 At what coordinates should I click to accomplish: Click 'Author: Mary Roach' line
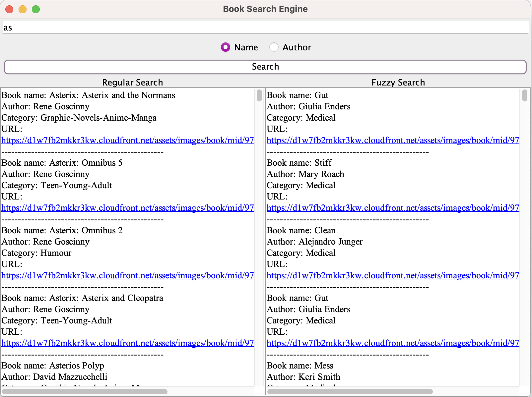pos(305,174)
